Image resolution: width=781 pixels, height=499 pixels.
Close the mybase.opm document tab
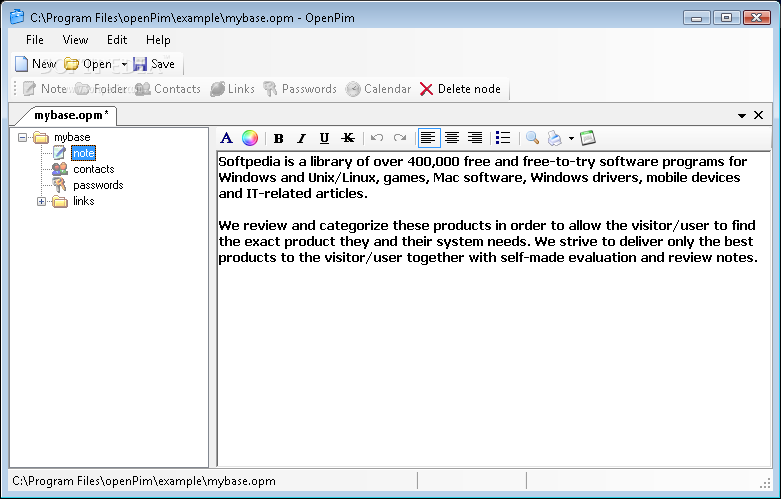(759, 115)
